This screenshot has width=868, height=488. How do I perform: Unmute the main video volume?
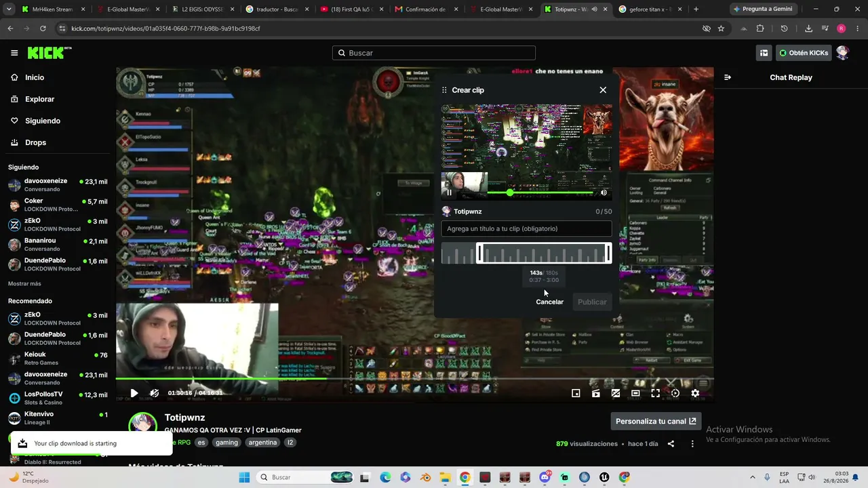[155, 393]
